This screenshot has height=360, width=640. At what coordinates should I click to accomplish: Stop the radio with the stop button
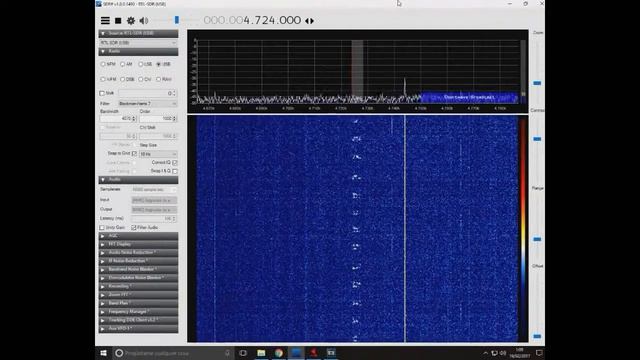118,20
